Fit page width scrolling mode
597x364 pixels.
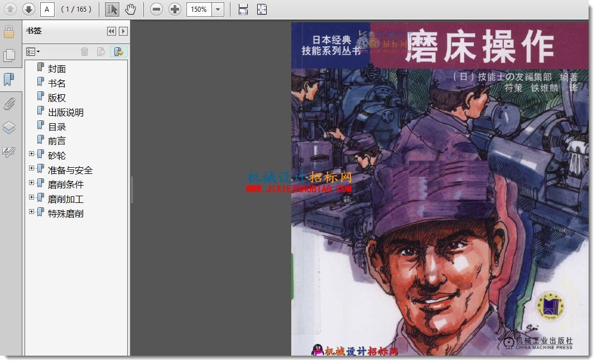point(243,9)
